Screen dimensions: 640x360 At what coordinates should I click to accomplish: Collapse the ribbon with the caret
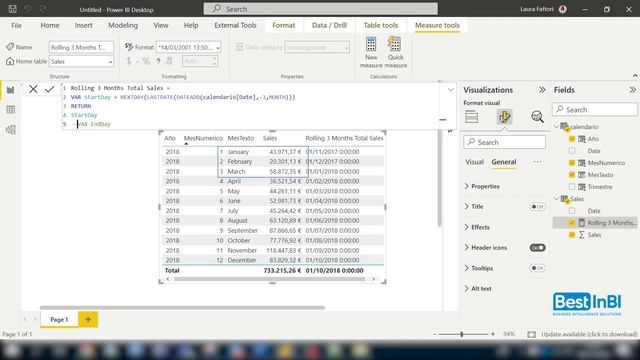click(635, 76)
